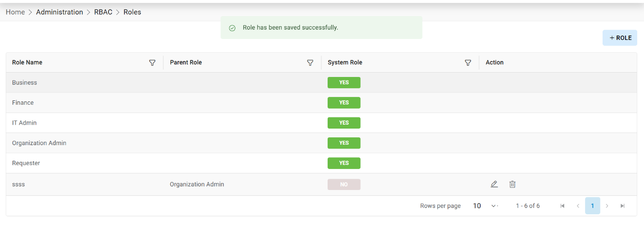Go to the next page
This screenshot has width=644, height=227.
coord(607,206)
